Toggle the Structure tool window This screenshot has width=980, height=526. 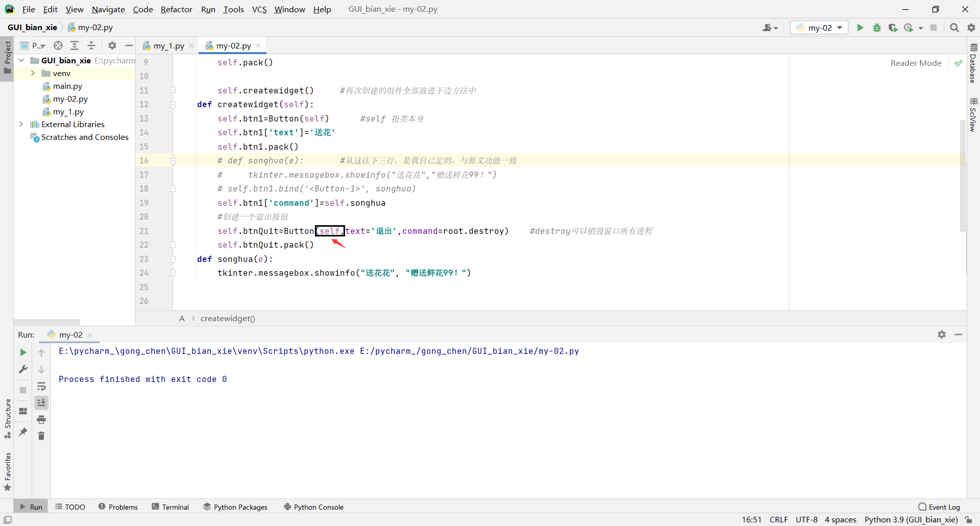[x=8, y=418]
